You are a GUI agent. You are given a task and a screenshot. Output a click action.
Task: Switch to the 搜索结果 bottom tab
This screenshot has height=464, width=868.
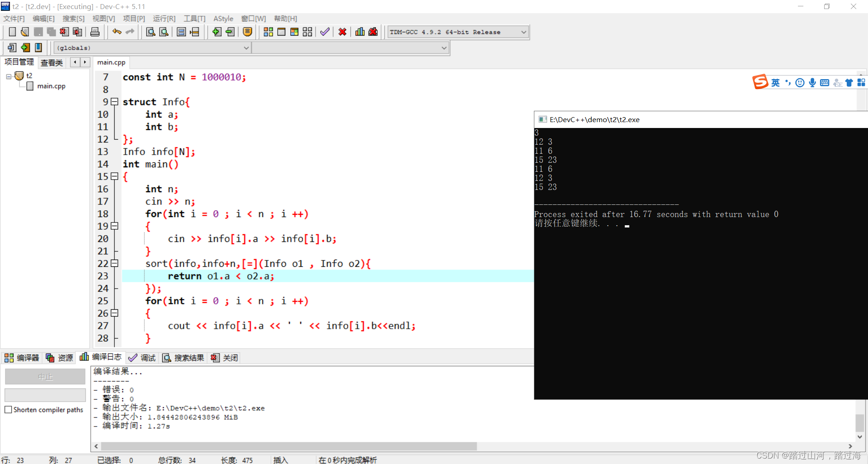(184, 358)
